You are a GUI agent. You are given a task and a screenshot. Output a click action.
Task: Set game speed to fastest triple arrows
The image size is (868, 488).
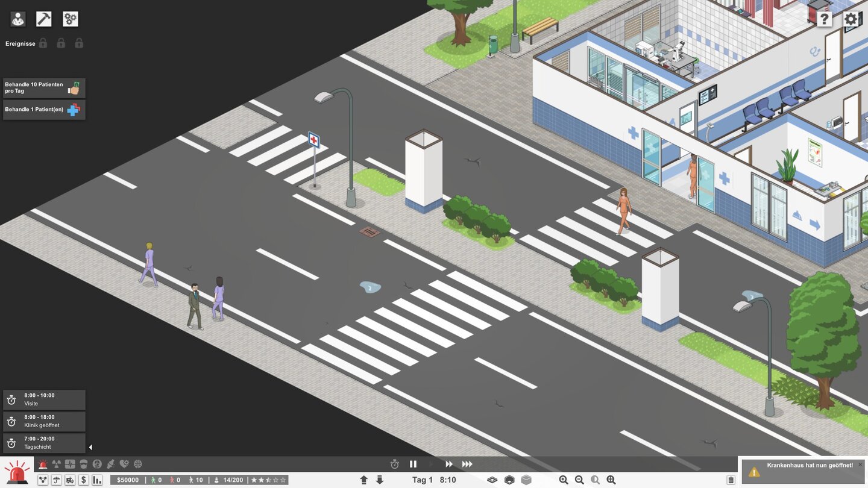point(467,464)
